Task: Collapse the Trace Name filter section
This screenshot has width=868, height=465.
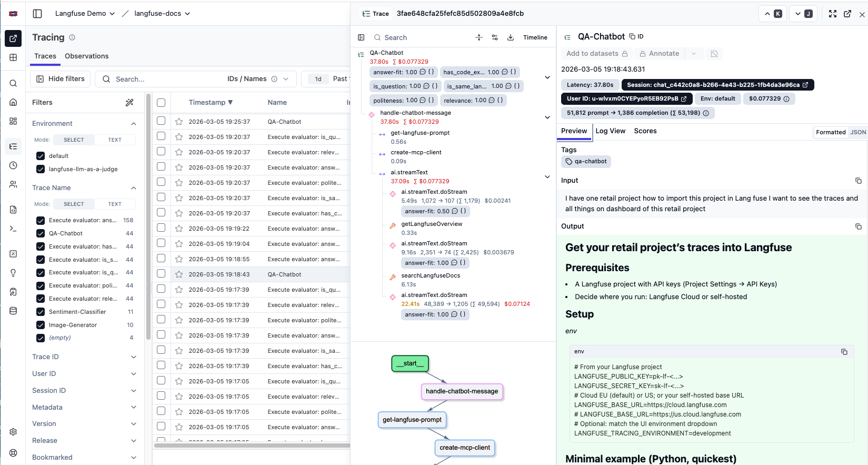Action: (133, 188)
